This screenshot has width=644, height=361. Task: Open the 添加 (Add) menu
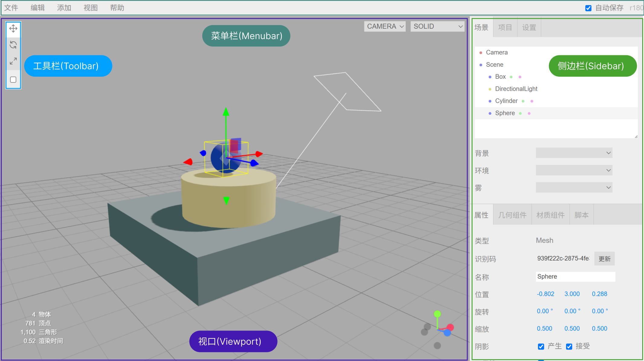click(x=64, y=8)
